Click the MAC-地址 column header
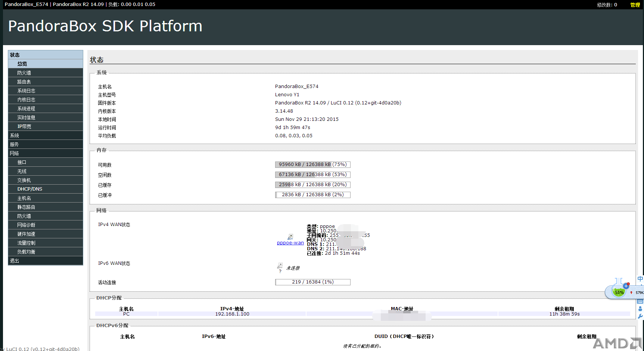 coord(402,309)
